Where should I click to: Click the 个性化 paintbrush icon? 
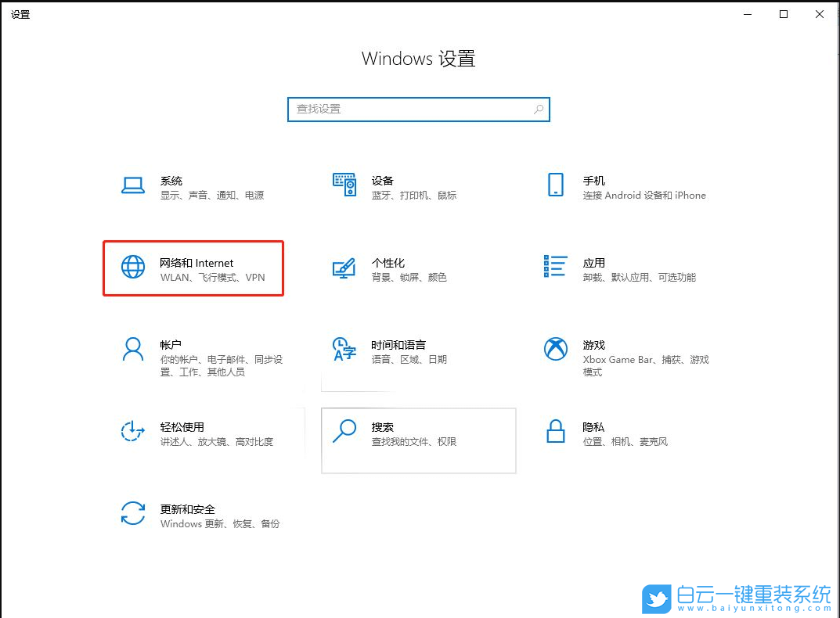tap(344, 269)
